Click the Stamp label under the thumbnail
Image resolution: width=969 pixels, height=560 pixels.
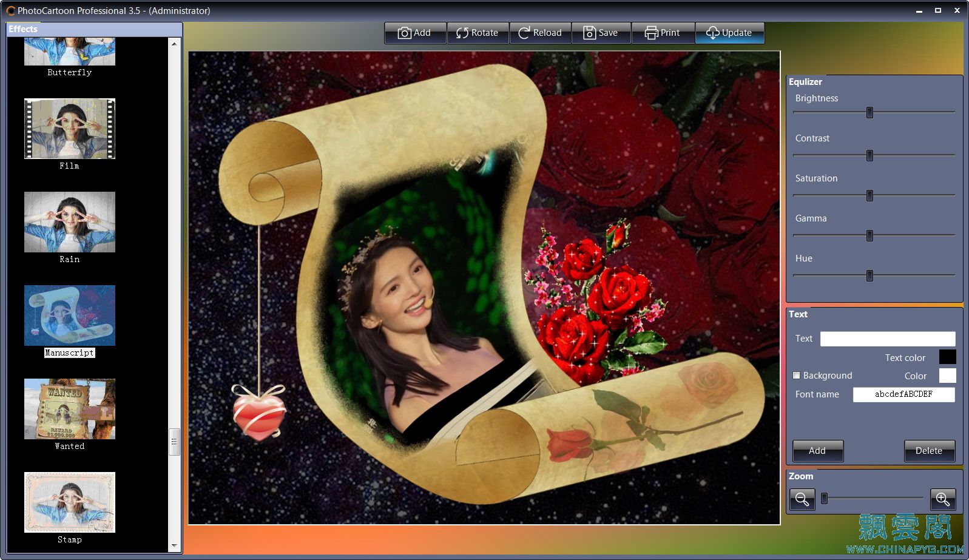point(70,539)
